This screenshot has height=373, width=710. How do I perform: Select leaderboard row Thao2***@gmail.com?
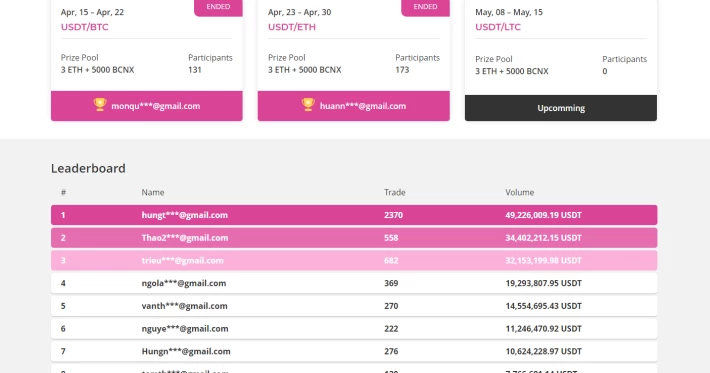click(x=354, y=238)
